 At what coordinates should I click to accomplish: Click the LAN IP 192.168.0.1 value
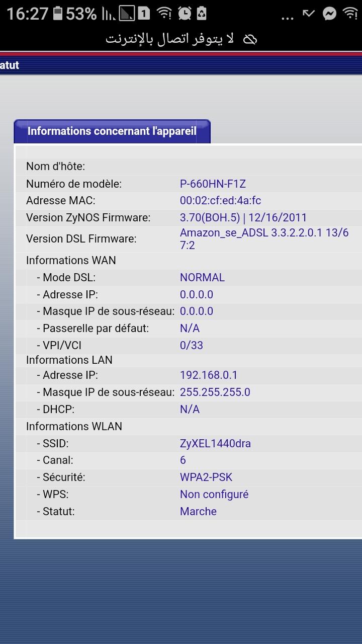tap(209, 375)
